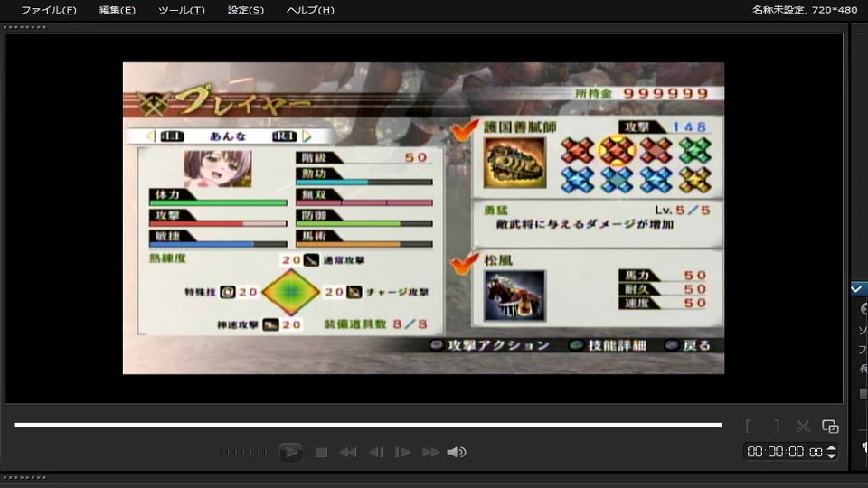868x488 pixels.
Task: Open the 設定(S) menu
Action: click(x=246, y=10)
